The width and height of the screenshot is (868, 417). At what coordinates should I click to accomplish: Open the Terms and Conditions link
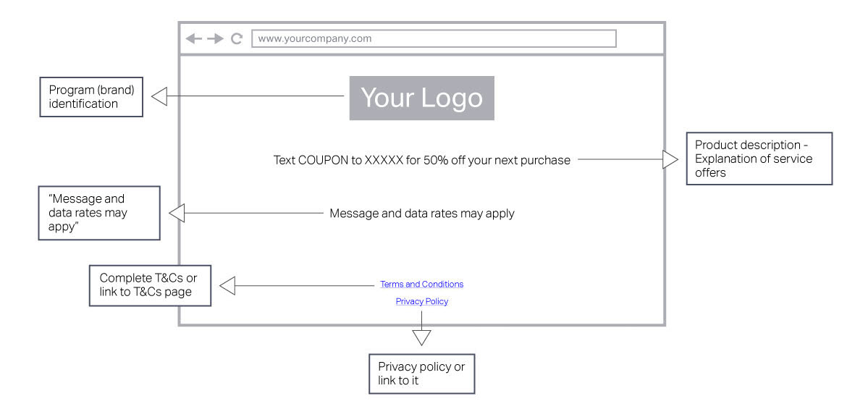coord(421,285)
